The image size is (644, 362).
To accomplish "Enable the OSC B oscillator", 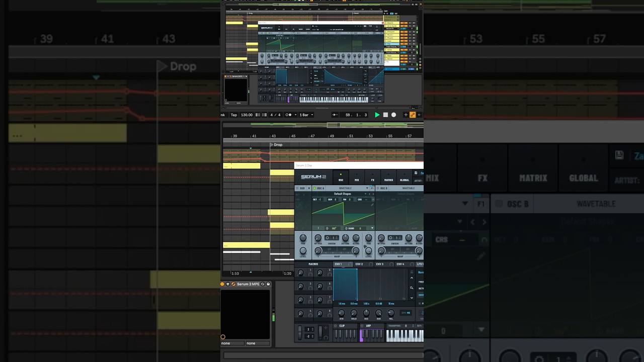I will click(x=378, y=188).
